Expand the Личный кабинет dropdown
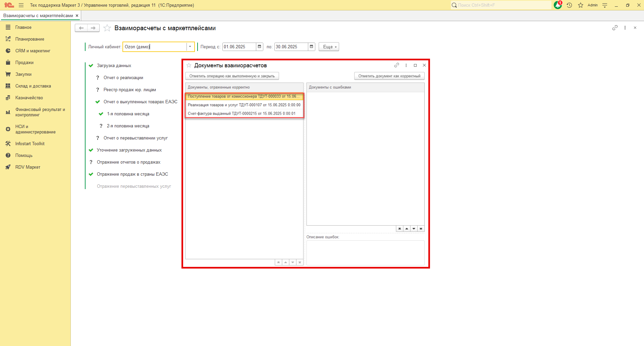This screenshot has width=644, height=346. [190, 47]
